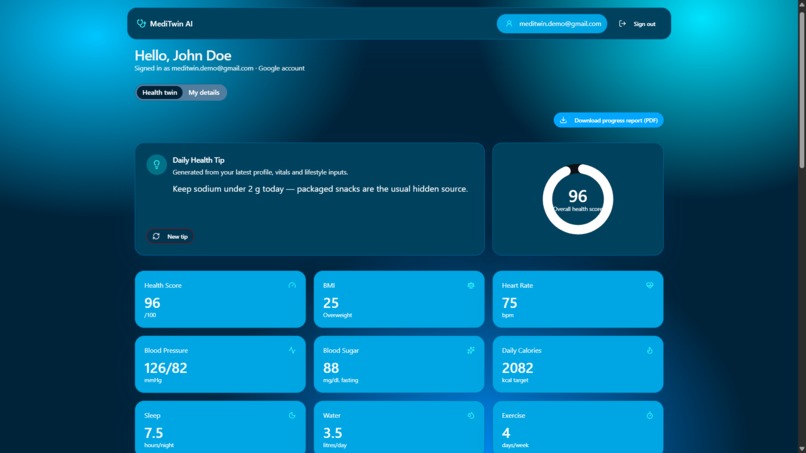Click the scrollbar down arrow

pos(802,449)
